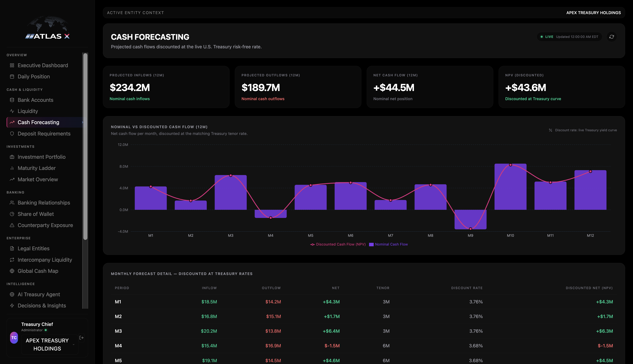Click the M4 discounted net $-1.5M cell
Image resolution: width=633 pixels, height=364 pixels.
point(605,346)
